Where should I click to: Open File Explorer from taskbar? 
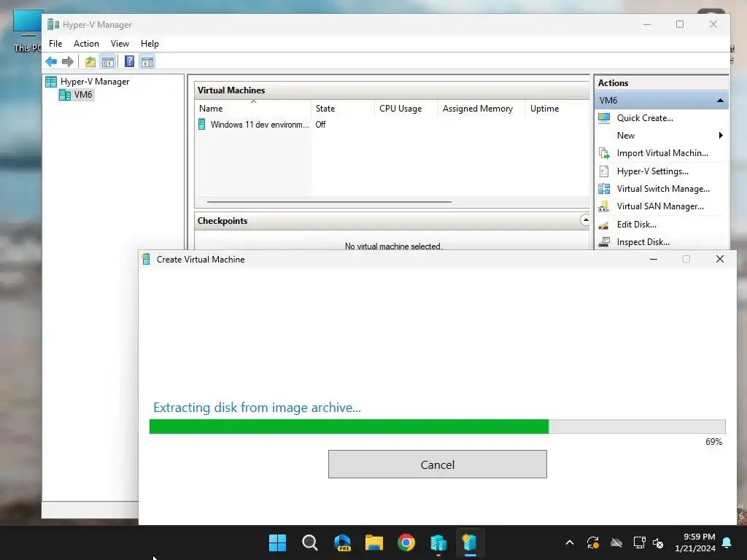374,542
